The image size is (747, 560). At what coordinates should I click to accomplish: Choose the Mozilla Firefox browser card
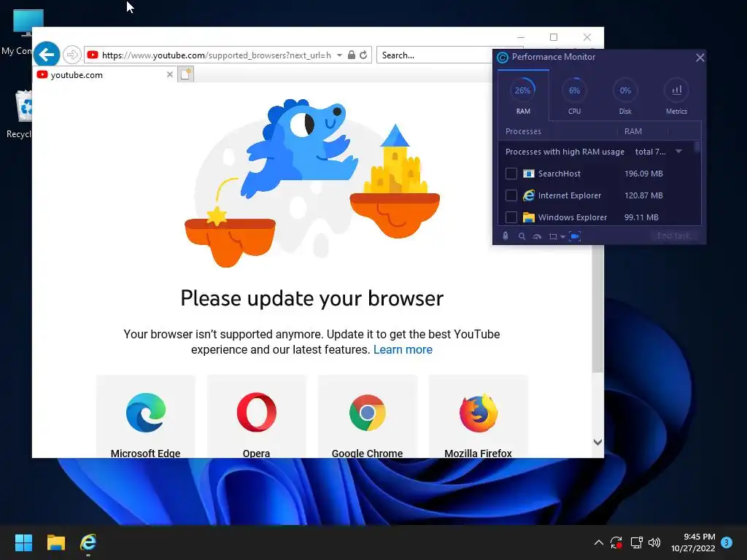pyautogui.click(x=479, y=416)
